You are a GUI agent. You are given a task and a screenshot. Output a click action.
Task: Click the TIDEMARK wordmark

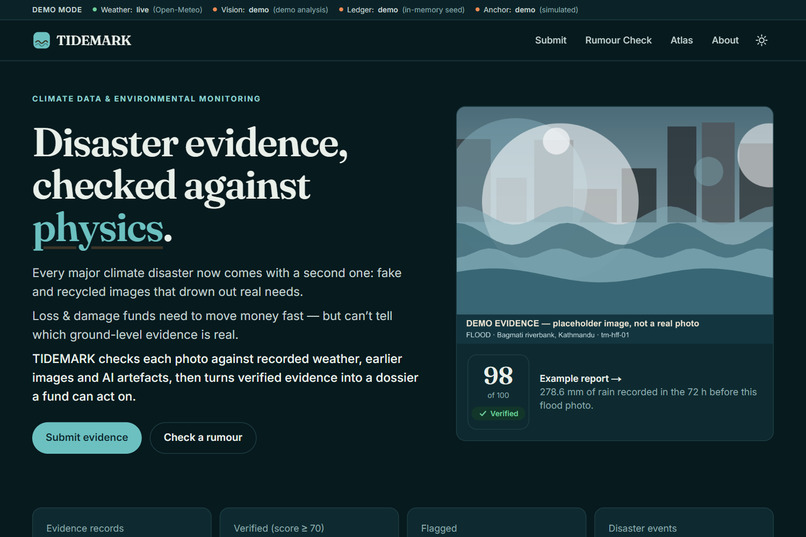94,40
